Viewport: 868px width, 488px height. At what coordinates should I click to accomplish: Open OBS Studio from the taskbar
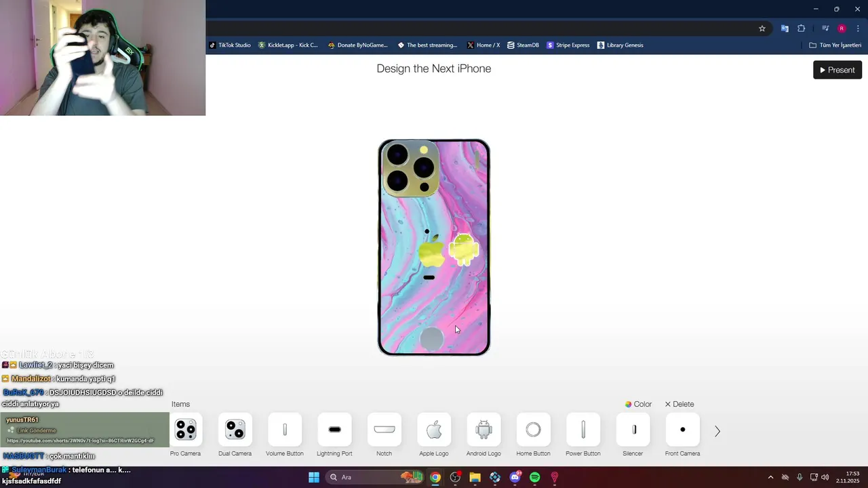point(455,477)
